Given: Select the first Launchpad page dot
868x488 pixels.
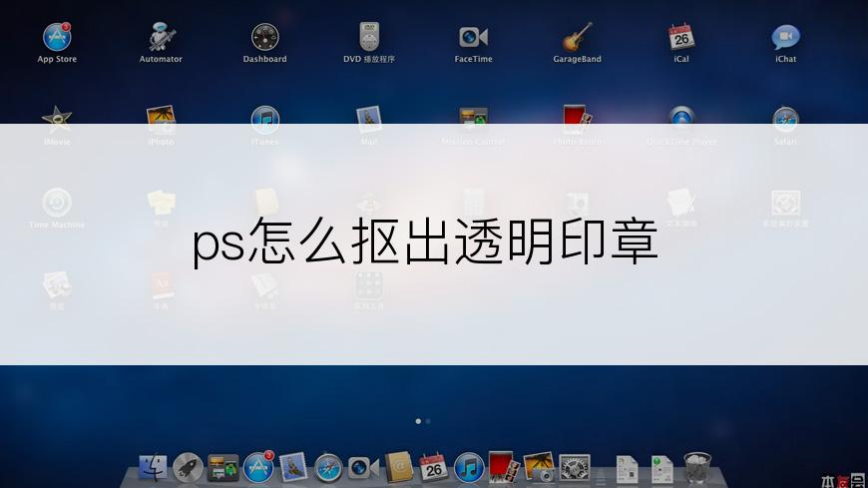Looking at the screenshot, I should 418,421.
